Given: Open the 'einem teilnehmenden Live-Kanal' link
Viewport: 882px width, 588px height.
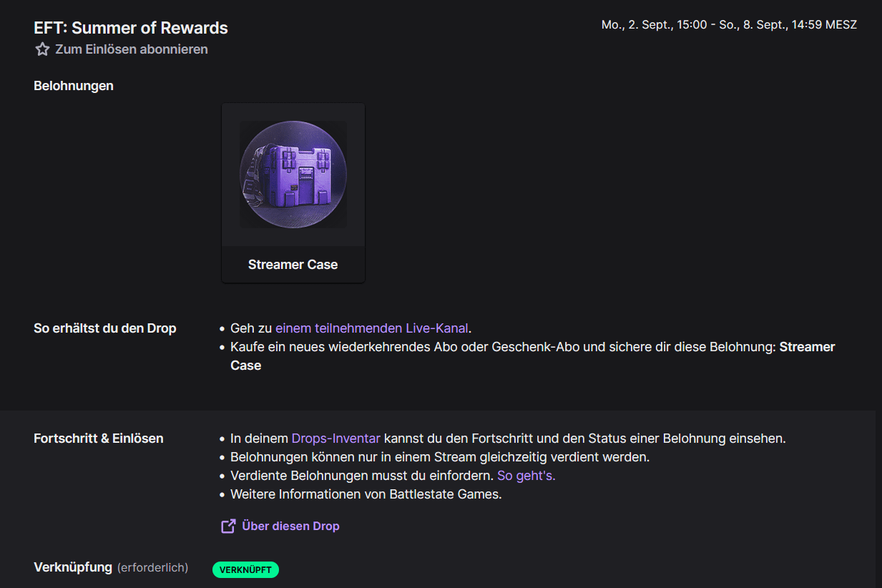Looking at the screenshot, I should [372, 328].
